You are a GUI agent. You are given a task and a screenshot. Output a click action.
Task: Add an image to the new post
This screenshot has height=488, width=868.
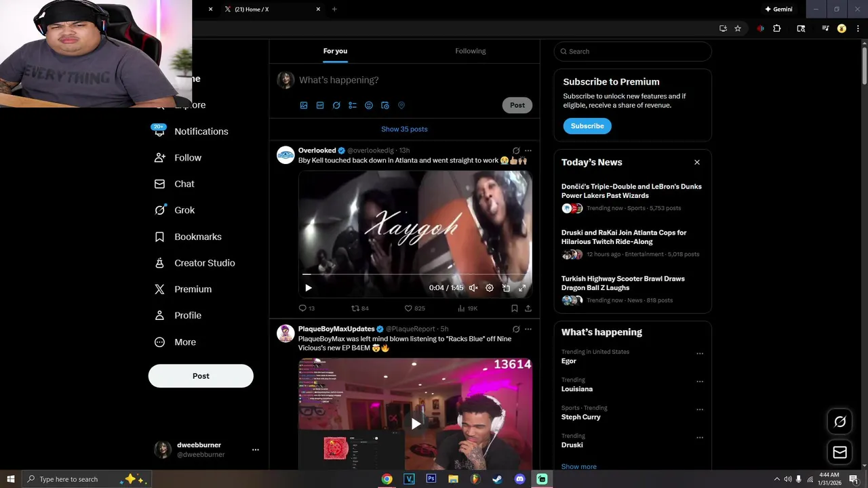pyautogui.click(x=304, y=105)
